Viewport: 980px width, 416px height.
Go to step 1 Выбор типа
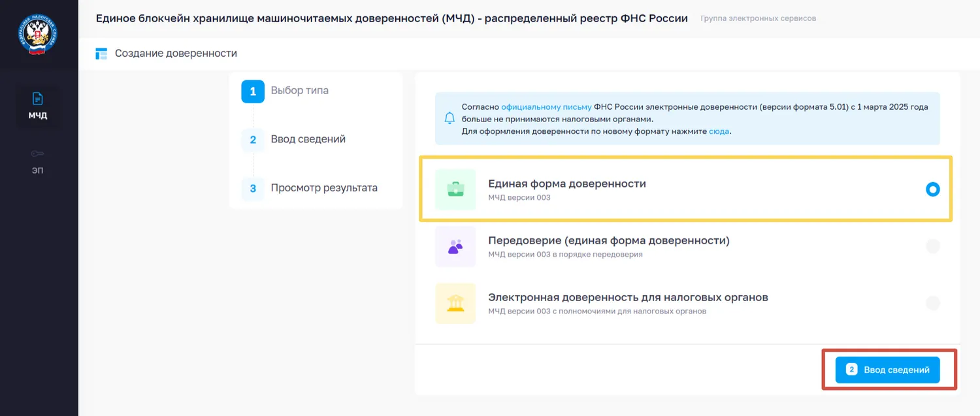click(285, 91)
